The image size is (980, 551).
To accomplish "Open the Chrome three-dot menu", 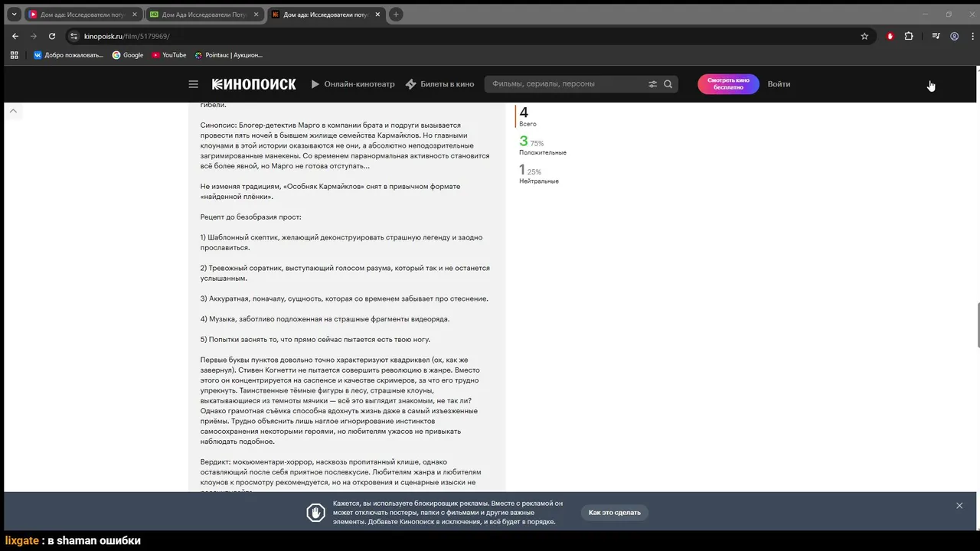I will pos(971,36).
